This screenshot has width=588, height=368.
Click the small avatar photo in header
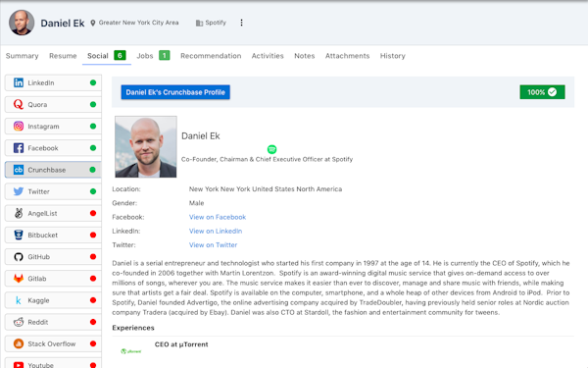pos(22,23)
